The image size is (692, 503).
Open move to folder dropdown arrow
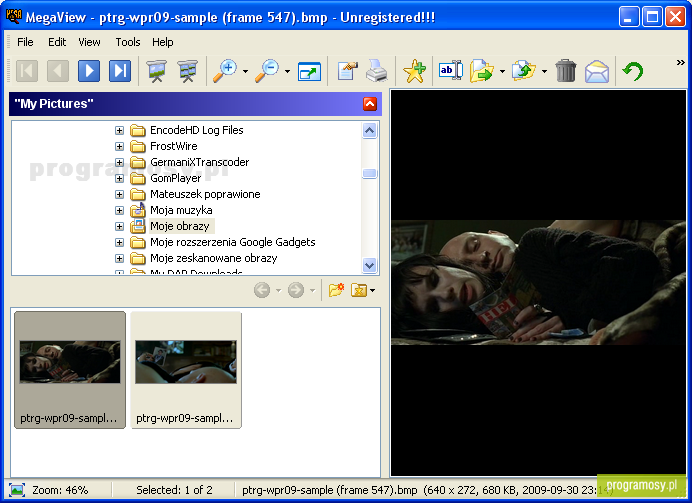coord(544,71)
